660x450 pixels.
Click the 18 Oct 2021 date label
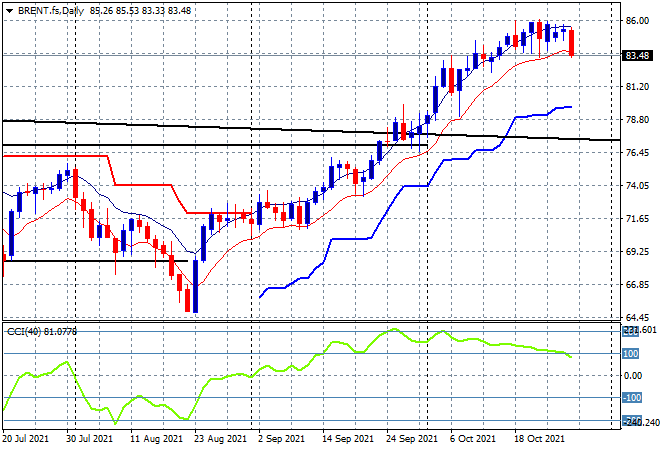coord(539,439)
